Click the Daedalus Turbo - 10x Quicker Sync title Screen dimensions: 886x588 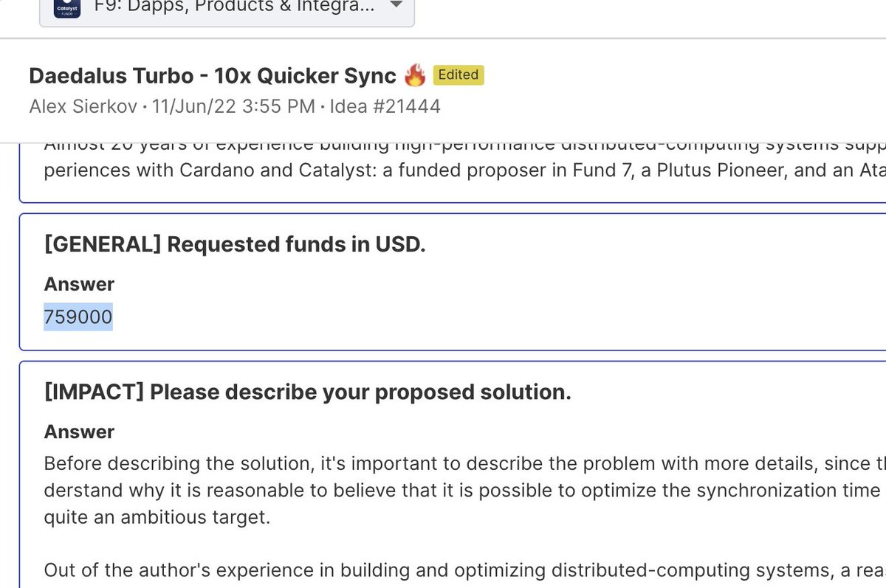(x=214, y=76)
